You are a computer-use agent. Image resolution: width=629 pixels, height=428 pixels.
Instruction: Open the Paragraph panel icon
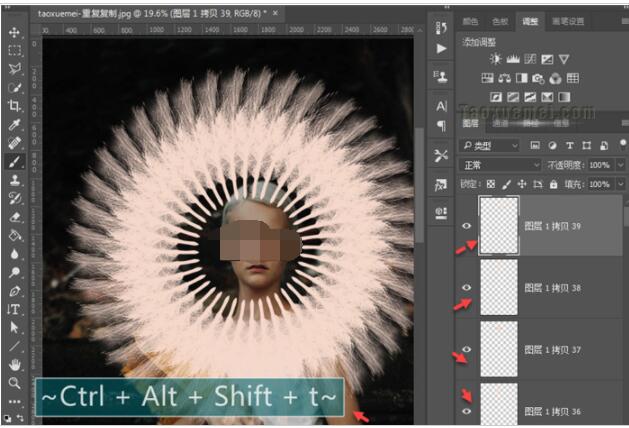[441, 126]
